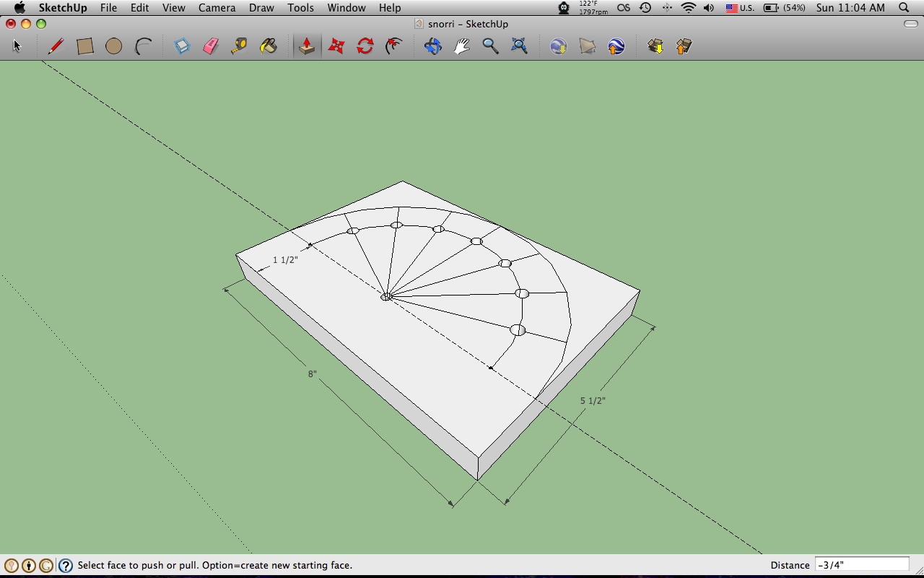The width and height of the screenshot is (924, 578).
Task: Open the U.S. input source menu
Action: pyautogui.click(x=740, y=8)
